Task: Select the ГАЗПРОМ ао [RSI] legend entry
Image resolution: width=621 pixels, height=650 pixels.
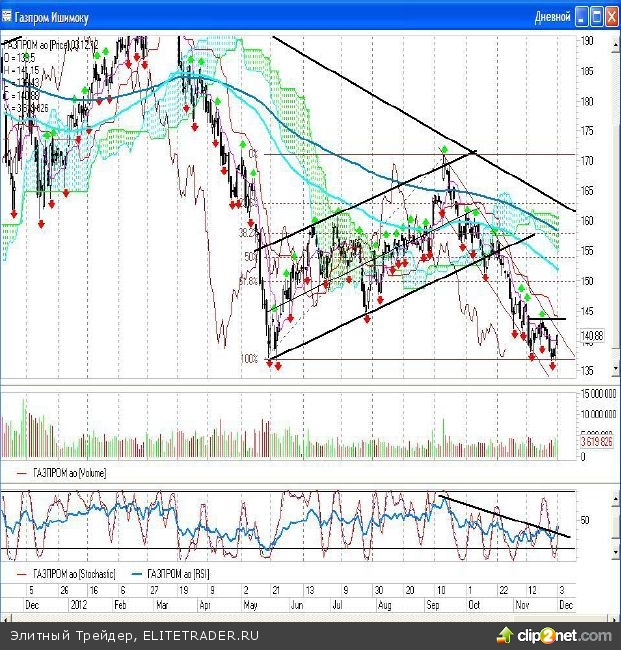Action: pyautogui.click(x=180, y=574)
